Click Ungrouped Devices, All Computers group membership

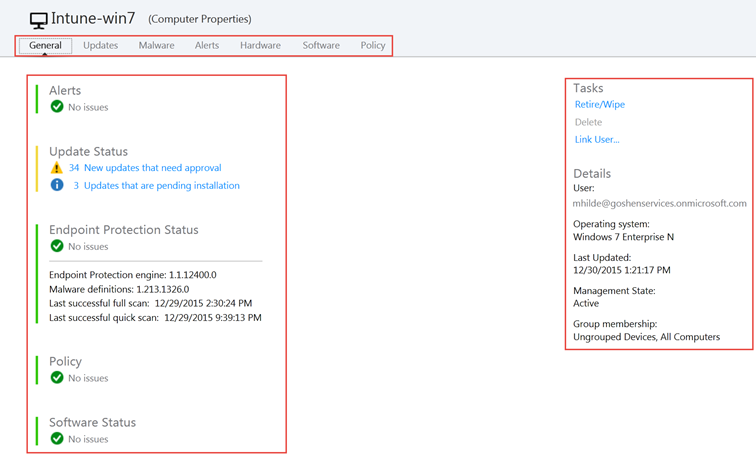[647, 337]
